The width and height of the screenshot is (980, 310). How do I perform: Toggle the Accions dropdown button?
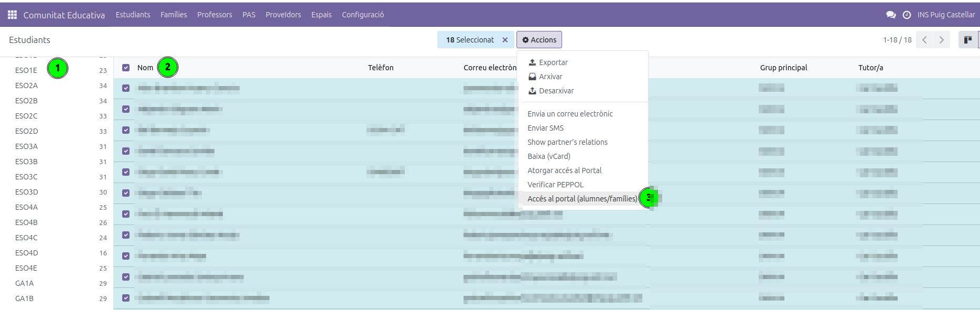coord(539,40)
